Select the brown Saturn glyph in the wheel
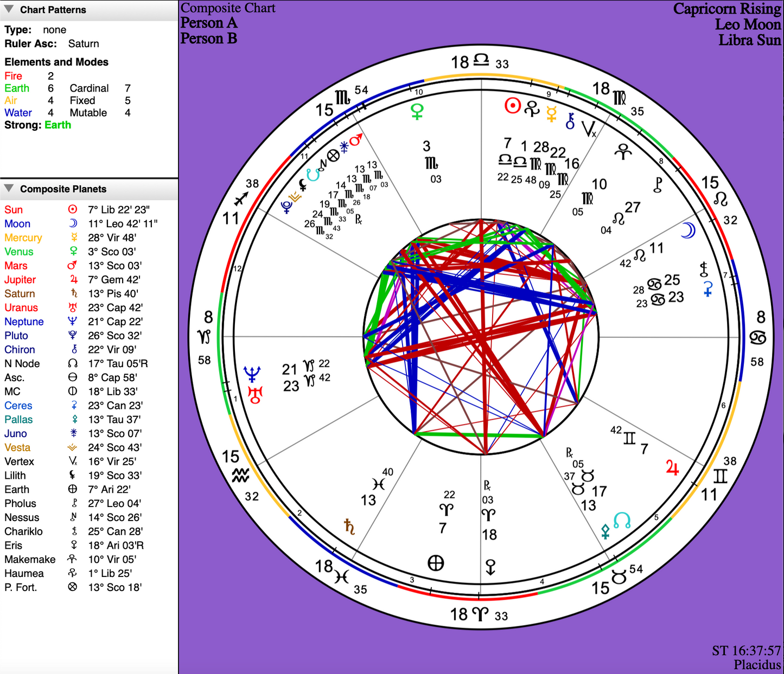The height and width of the screenshot is (674, 784). [350, 526]
